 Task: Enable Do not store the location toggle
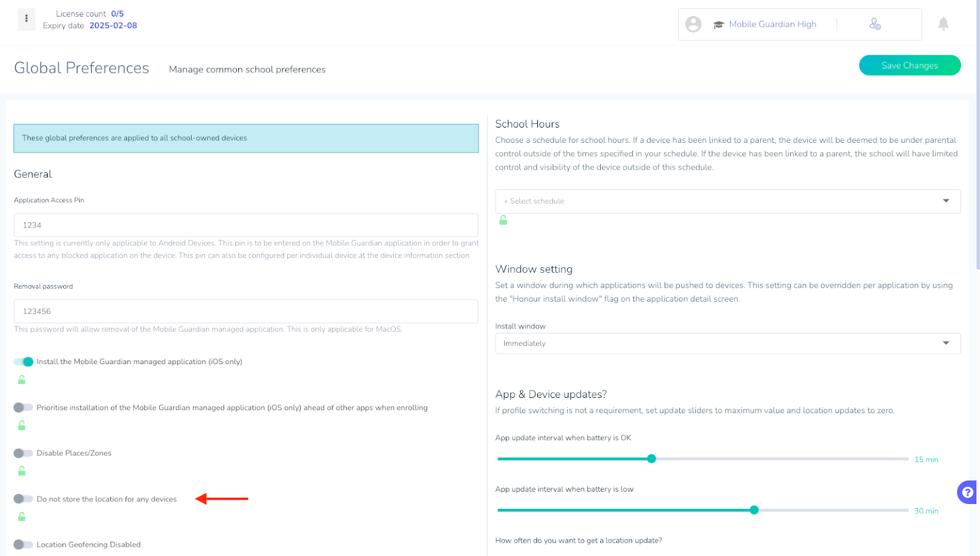click(23, 499)
